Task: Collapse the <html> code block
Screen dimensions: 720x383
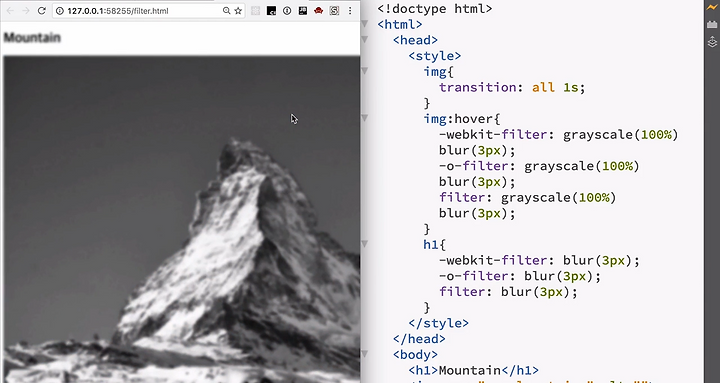Action: tap(365, 24)
